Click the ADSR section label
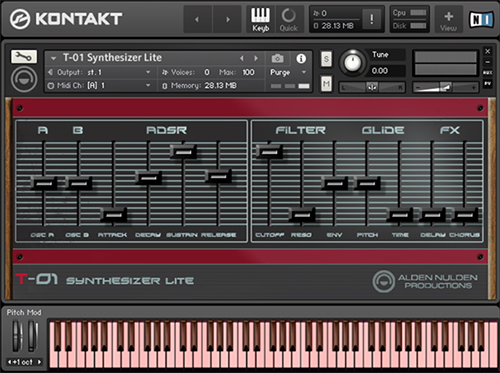500x373 pixels. 167,130
